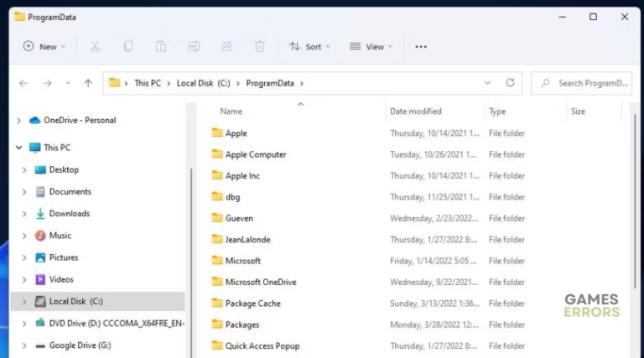This screenshot has height=358, width=644.
Task: Click the Copy icon in toolbar
Action: coord(128,47)
